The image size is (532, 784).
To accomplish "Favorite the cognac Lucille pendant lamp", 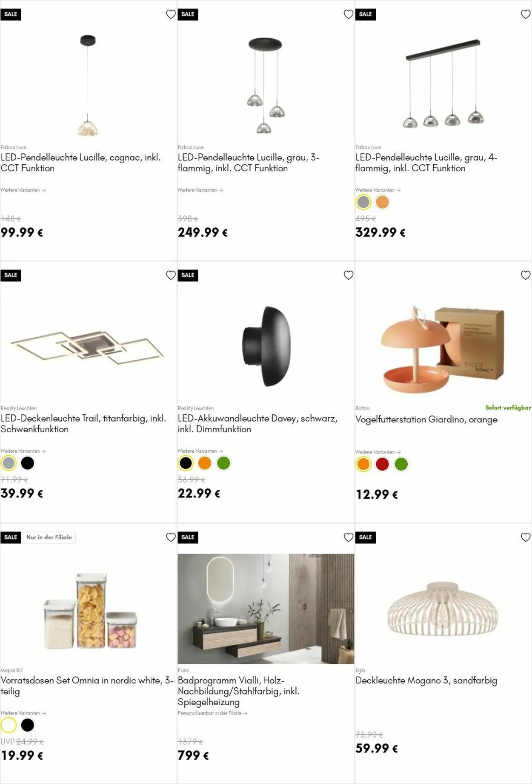I will (x=171, y=14).
